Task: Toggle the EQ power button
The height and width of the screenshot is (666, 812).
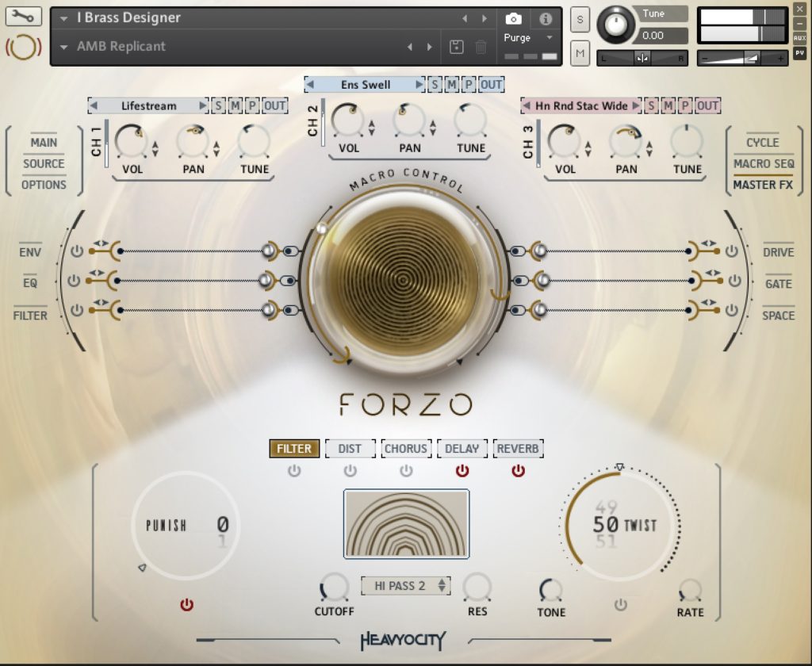Action: pyautogui.click(x=74, y=280)
